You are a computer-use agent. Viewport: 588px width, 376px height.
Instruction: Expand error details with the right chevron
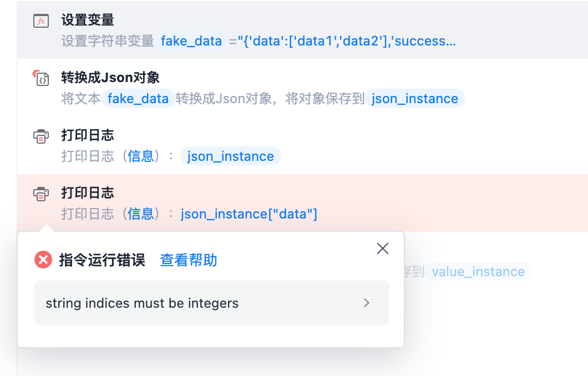[x=366, y=303]
